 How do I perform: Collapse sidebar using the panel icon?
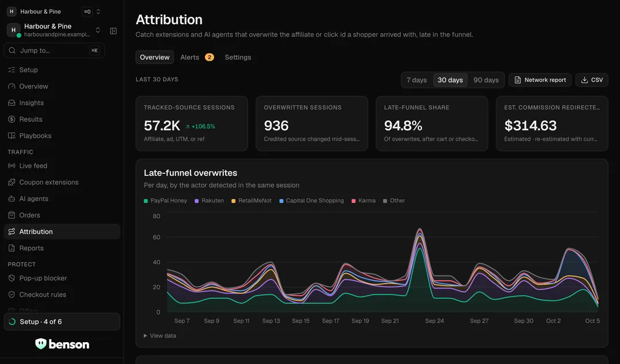click(x=113, y=31)
